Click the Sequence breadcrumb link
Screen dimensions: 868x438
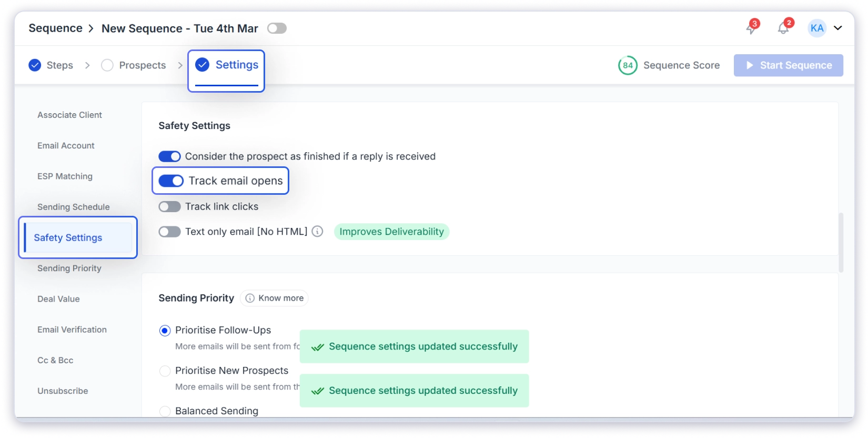point(55,28)
